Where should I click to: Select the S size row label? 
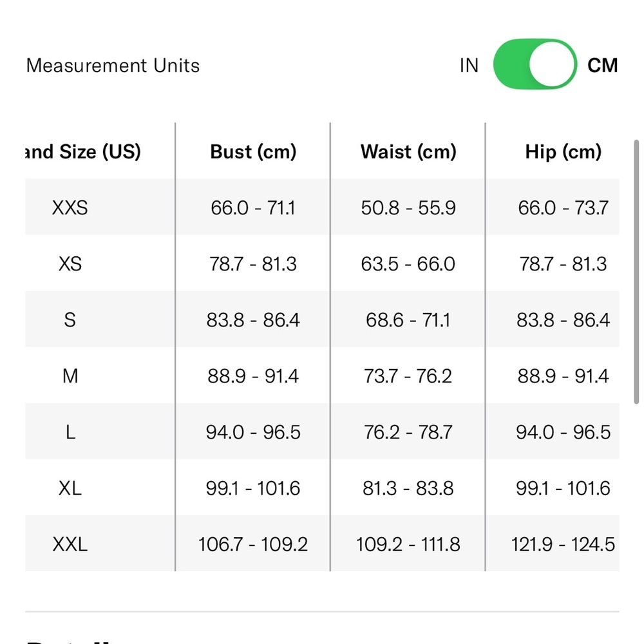point(70,319)
